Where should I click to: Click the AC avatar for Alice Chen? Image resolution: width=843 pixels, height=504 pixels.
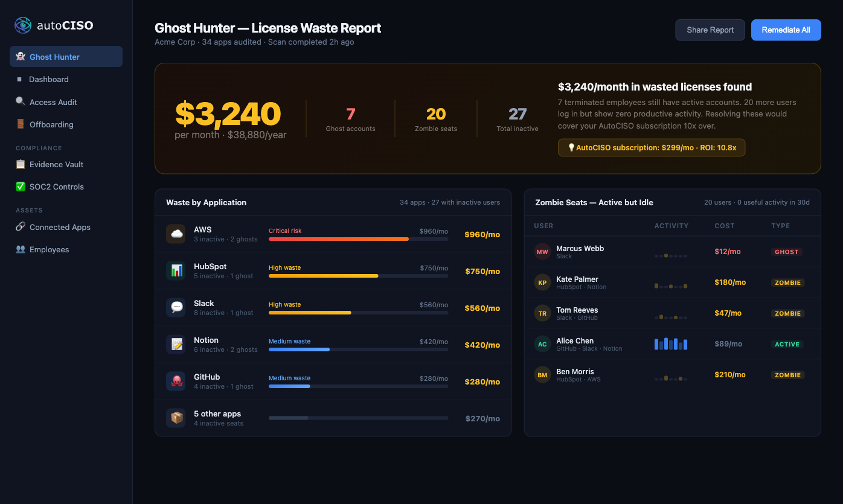(x=542, y=344)
